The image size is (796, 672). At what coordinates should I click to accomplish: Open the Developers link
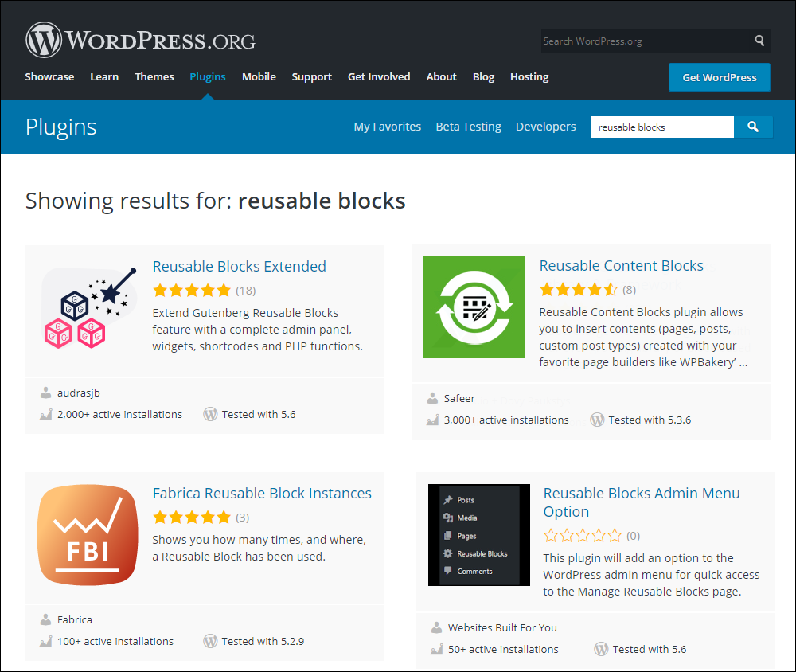click(546, 127)
